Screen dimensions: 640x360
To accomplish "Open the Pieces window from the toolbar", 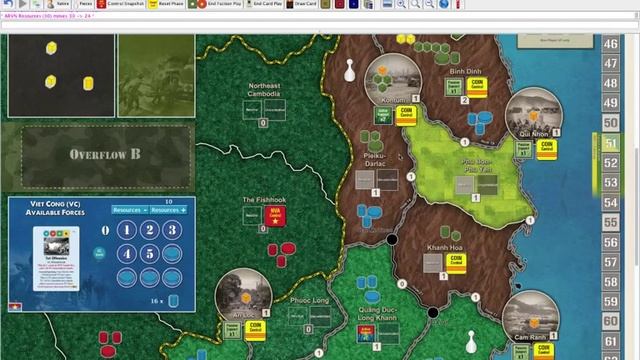I will 84,4.
